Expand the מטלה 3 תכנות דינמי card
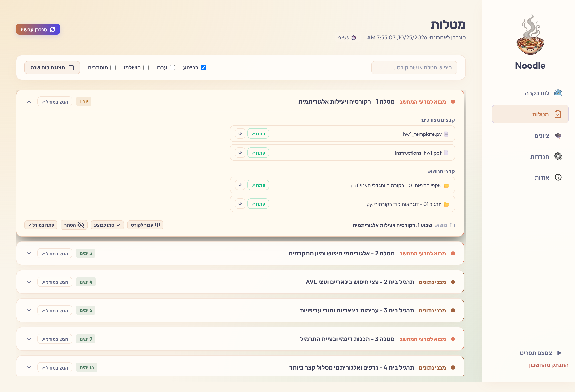575x392 pixels. click(29, 339)
